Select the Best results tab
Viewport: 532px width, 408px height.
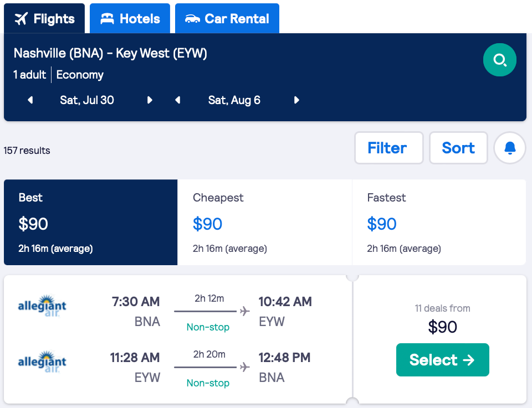(x=90, y=222)
